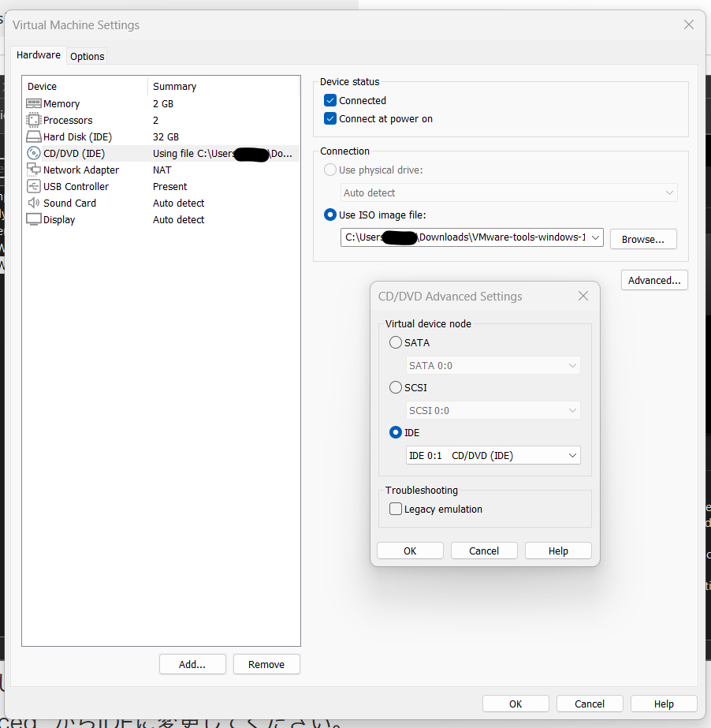Image resolution: width=711 pixels, height=728 pixels.
Task: Switch to the Options tab
Action: (87, 56)
